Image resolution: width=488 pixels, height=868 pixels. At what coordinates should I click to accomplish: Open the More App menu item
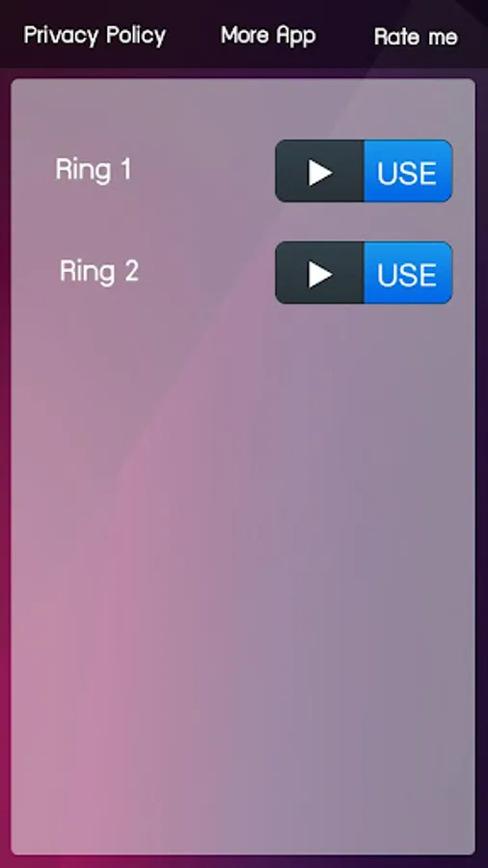point(268,36)
